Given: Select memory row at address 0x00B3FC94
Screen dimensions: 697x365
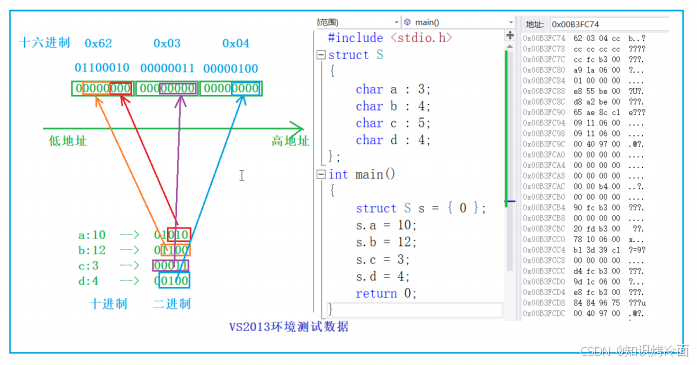Looking at the screenshot, I should tap(584, 123).
